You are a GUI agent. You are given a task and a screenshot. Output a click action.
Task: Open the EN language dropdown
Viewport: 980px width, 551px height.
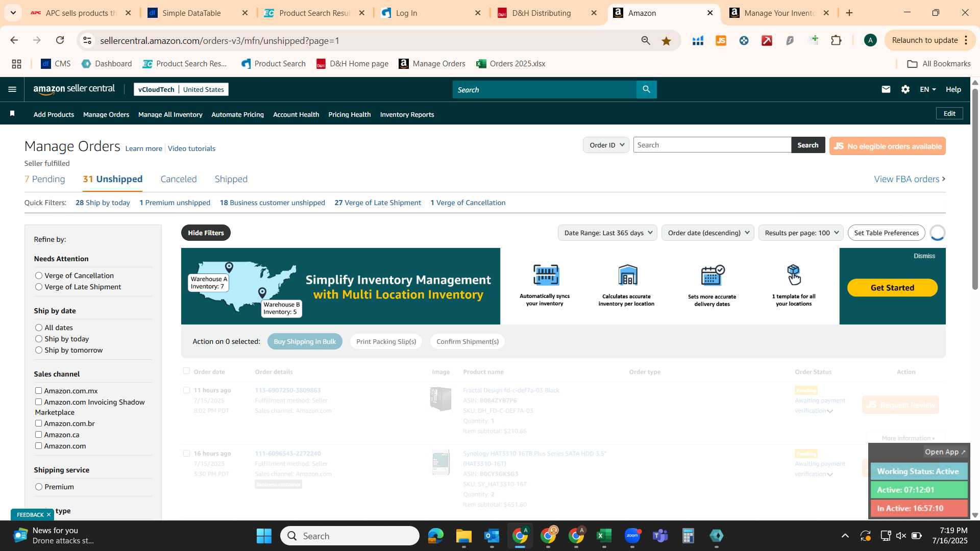pos(927,89)
